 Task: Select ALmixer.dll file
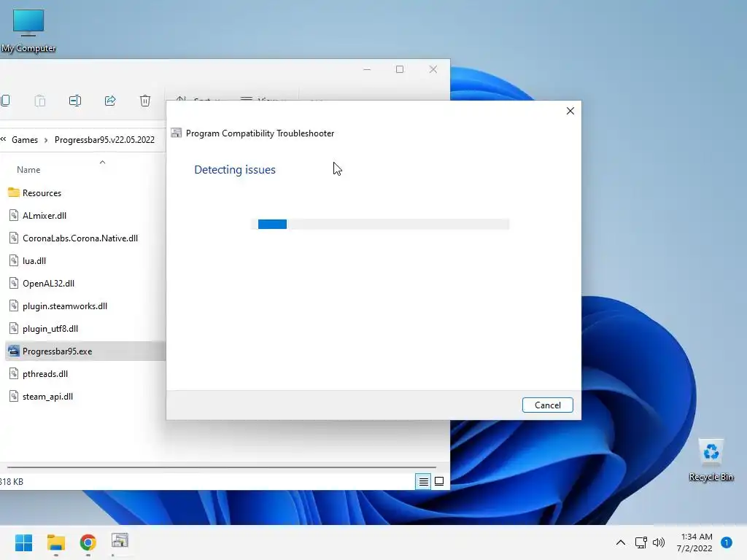(x=44, y=215)
